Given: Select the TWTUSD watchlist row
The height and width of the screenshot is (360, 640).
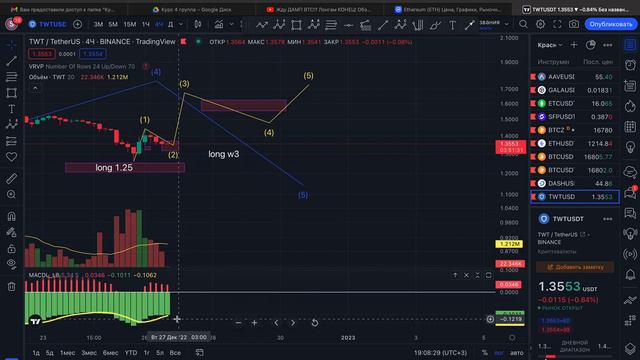Looking at the screenshot, I should tap(575, 197).
